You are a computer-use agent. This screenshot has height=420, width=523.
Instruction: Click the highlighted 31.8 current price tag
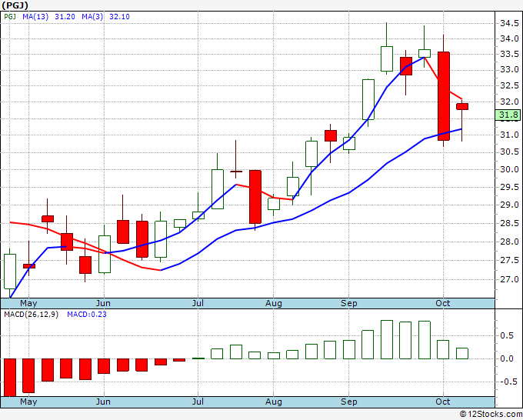pyautogui.click(x=508, y=115)
